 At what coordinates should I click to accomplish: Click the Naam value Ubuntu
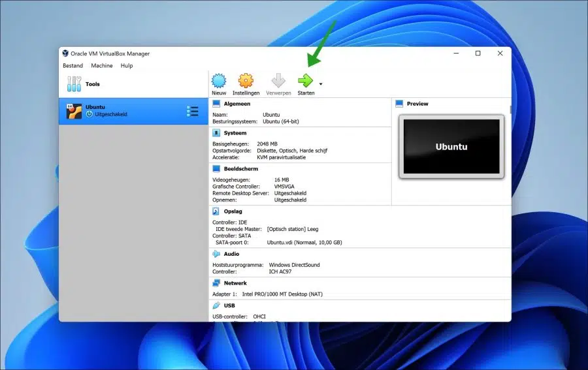(271, 115)
